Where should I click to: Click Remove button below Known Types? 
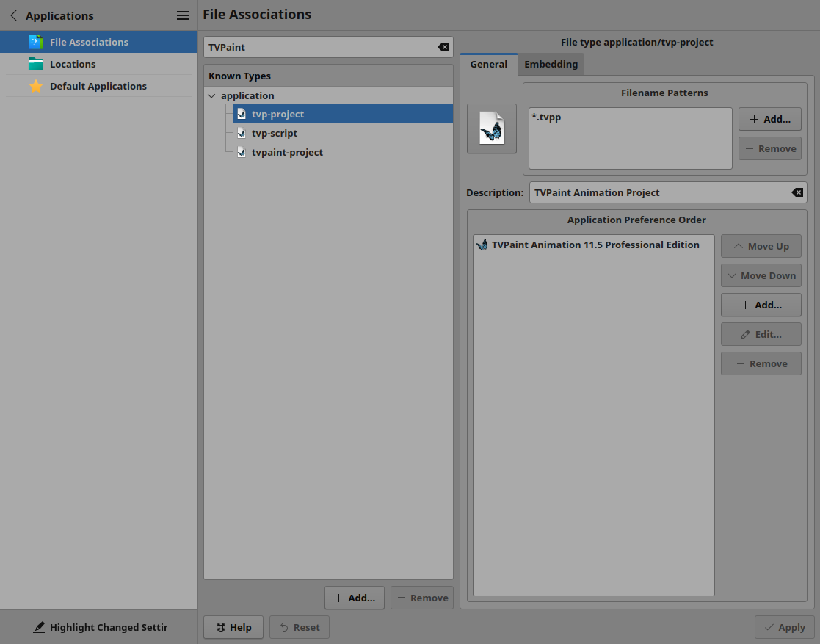click(x=422, y=598)
